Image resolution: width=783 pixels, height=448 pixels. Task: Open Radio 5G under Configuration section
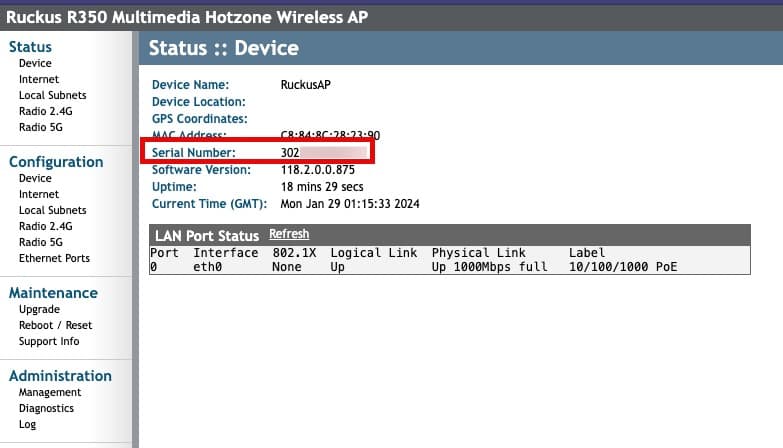[40, 242]
